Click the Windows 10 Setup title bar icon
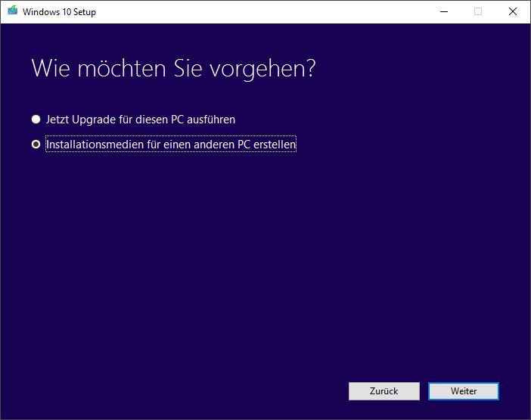The image size is (531, 420). (13, 11)
